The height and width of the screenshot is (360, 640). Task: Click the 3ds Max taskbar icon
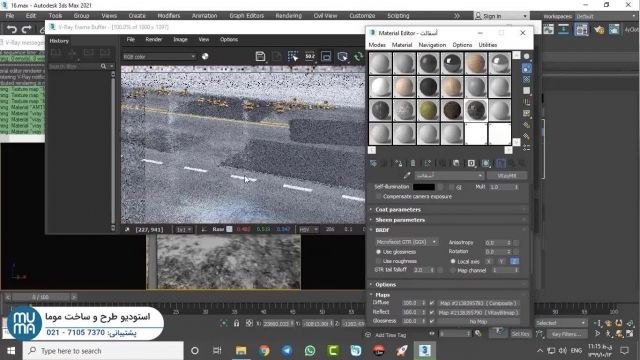[424, 350]
